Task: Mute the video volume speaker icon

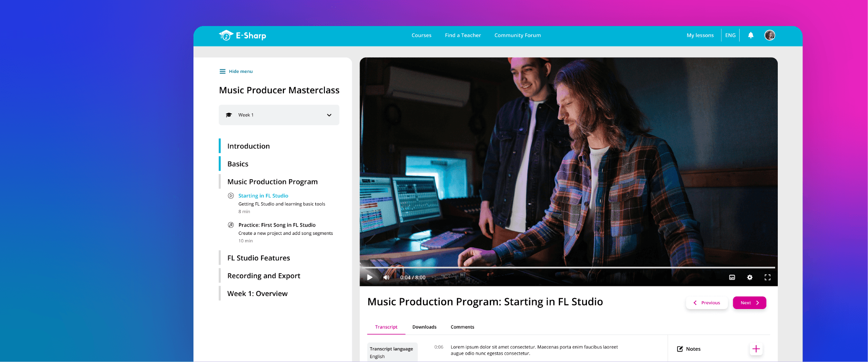Action: [386, 277]
